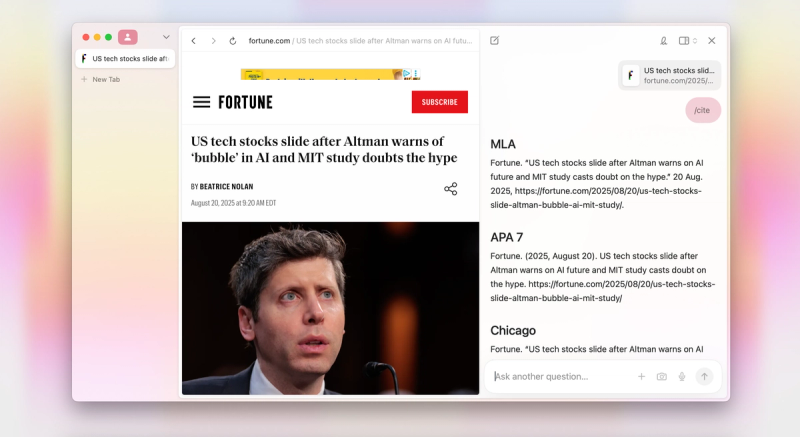Open the profile avatar icon

128,37
